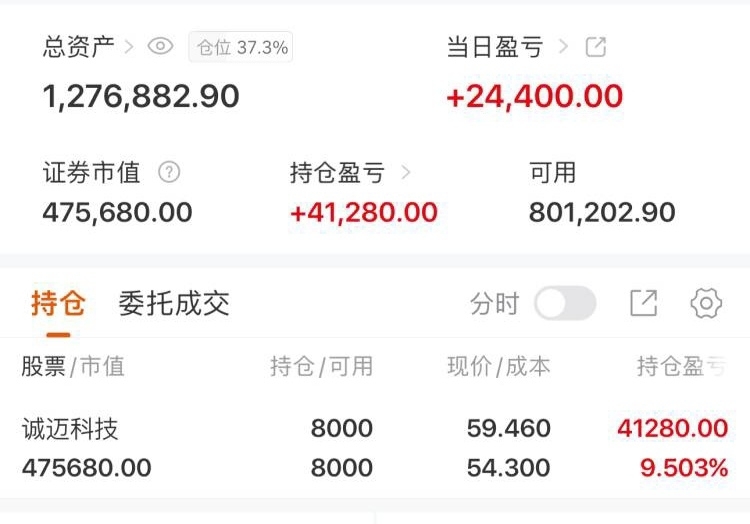Open the settings gear icon in holdings bar
This screenshot has height=524, width=750.
[706, 304]
